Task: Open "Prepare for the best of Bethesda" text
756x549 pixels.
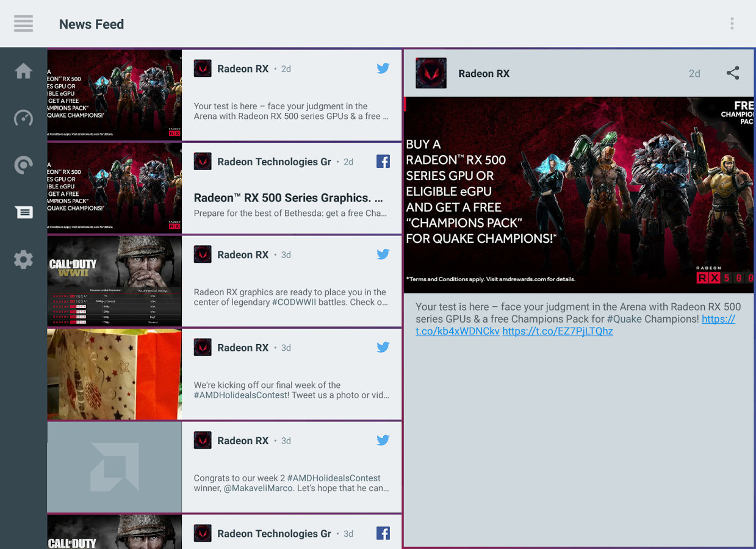Action: (290, 213)
